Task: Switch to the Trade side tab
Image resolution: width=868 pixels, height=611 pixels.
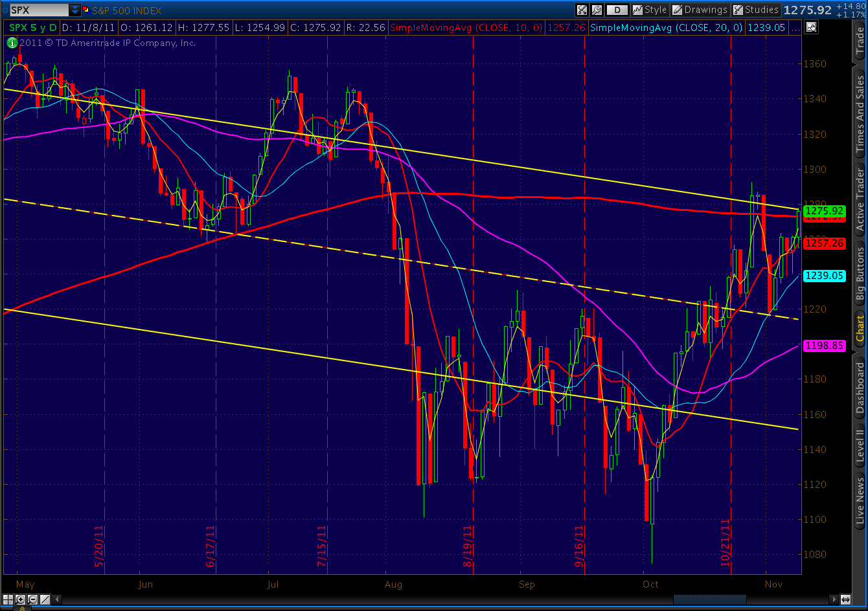Action: pos(860,40)
